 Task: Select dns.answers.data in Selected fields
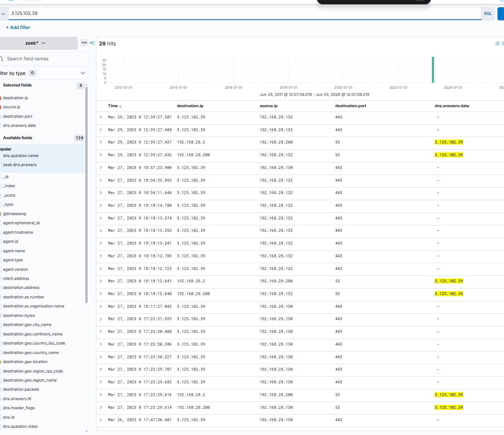point(19,125)
